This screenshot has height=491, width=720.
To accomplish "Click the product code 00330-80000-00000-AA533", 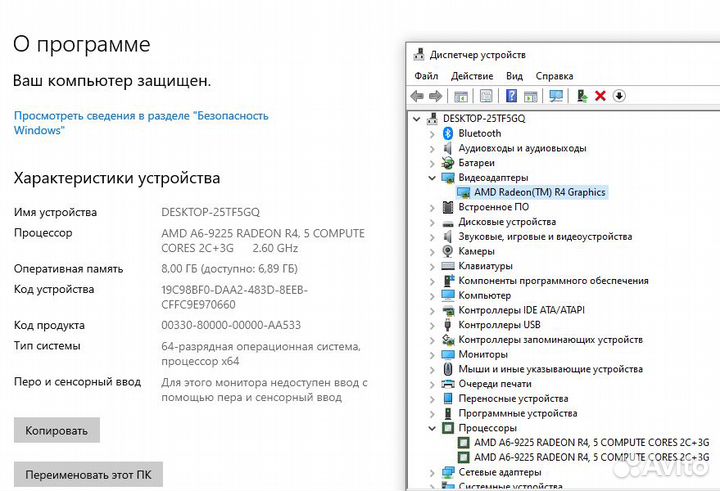I will pyautogui.click(x=231, y=325).
